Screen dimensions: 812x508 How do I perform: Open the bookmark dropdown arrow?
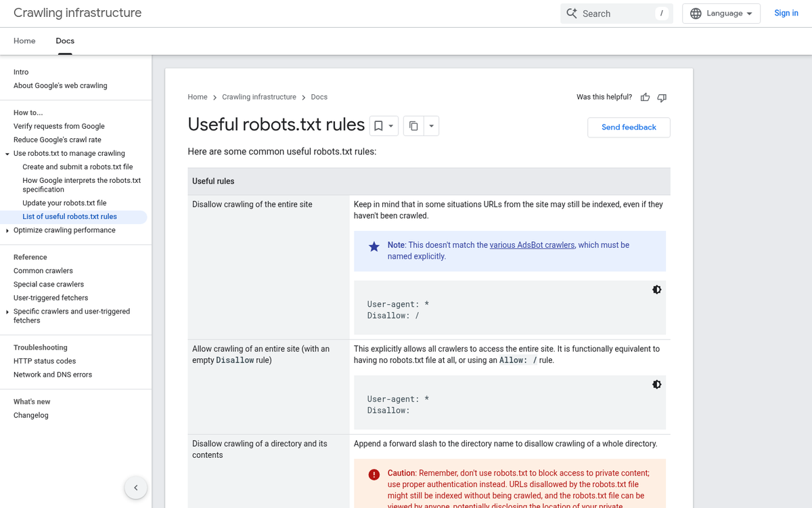tap(391, 126)
